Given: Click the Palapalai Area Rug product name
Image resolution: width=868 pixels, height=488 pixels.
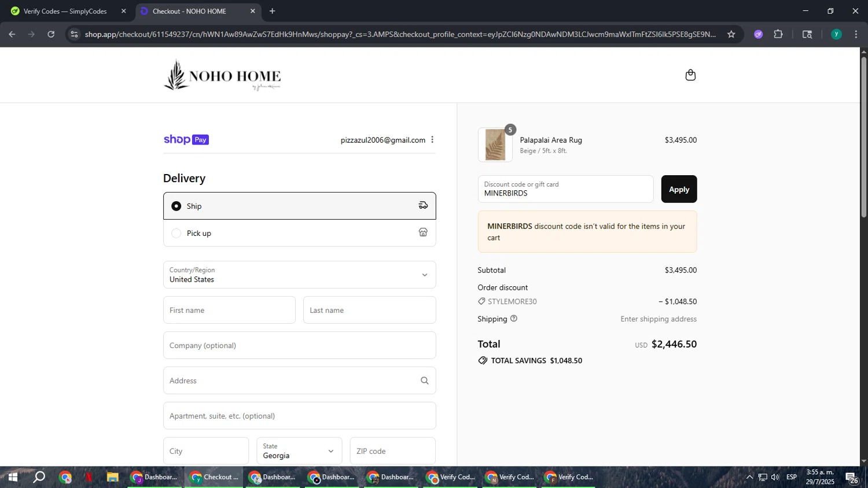Looking at the screenshot, I should pyautogui.click(x=551, y=140).
